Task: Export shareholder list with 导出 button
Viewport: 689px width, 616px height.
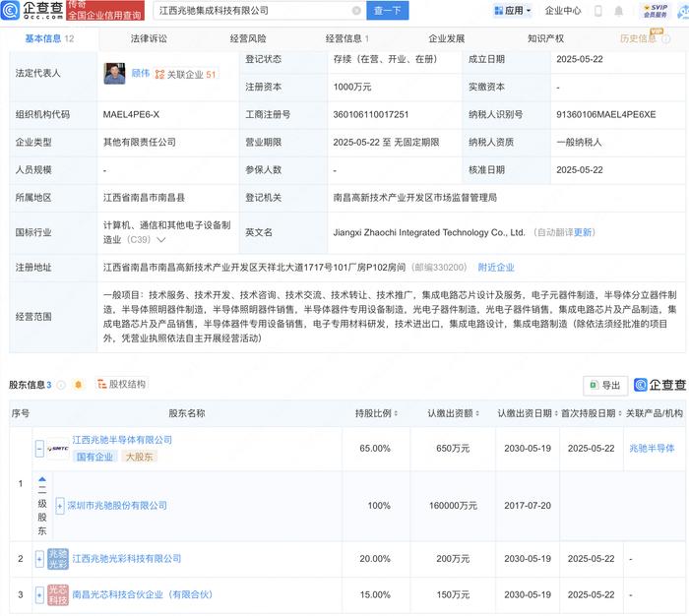Action: coord(605,386)
